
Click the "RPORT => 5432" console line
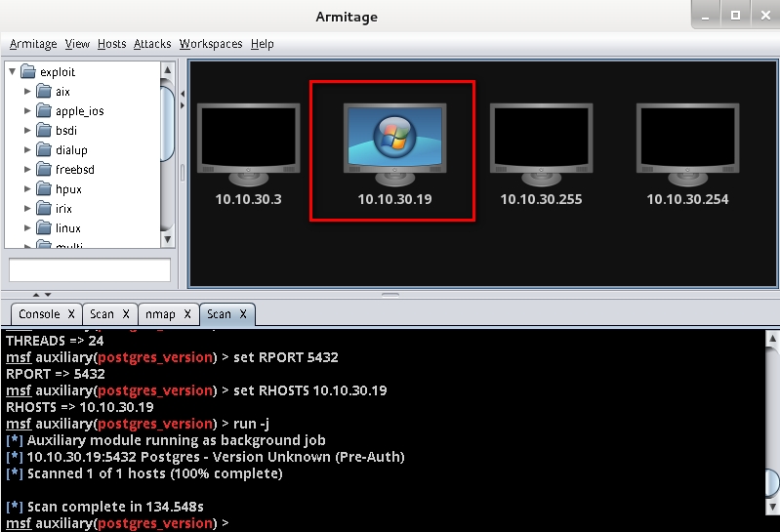pos(56,374)
